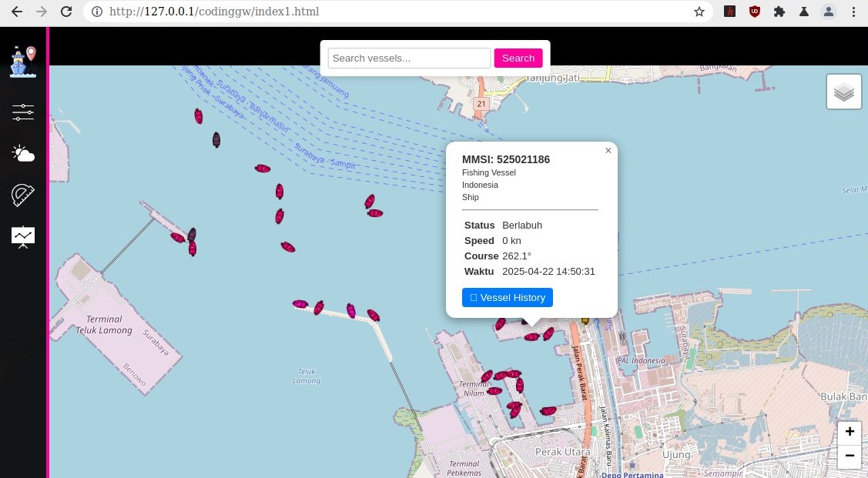Open Vessel History for MMSI 525021186
This screenshot has height=478, width=868.
tap(507, 298)
